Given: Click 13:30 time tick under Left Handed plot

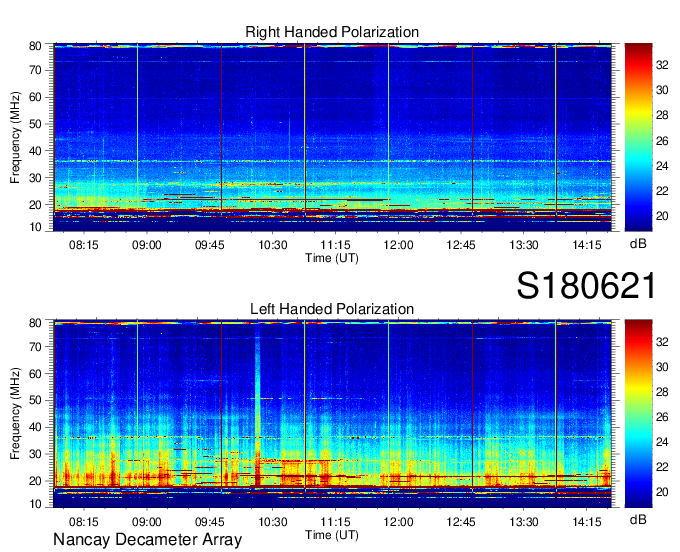Looking at the screenshot, I should point(524,522).
